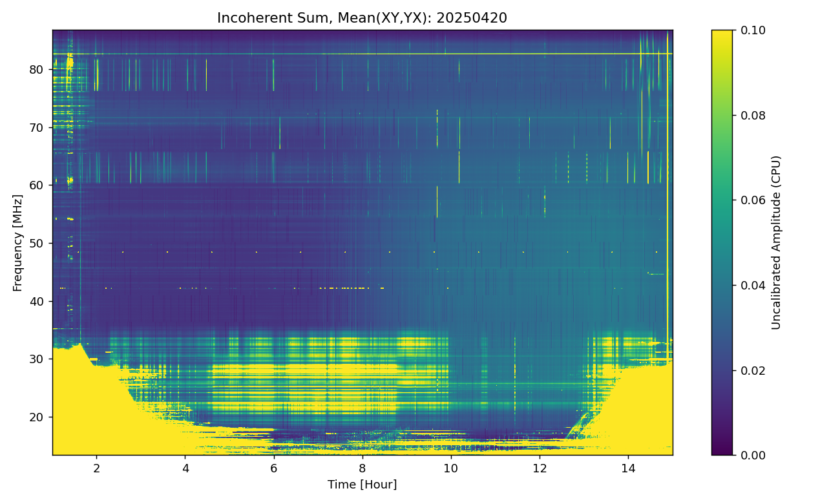Click the y-axis tick label 50
The image size is (840, 504).
point(38,244)
